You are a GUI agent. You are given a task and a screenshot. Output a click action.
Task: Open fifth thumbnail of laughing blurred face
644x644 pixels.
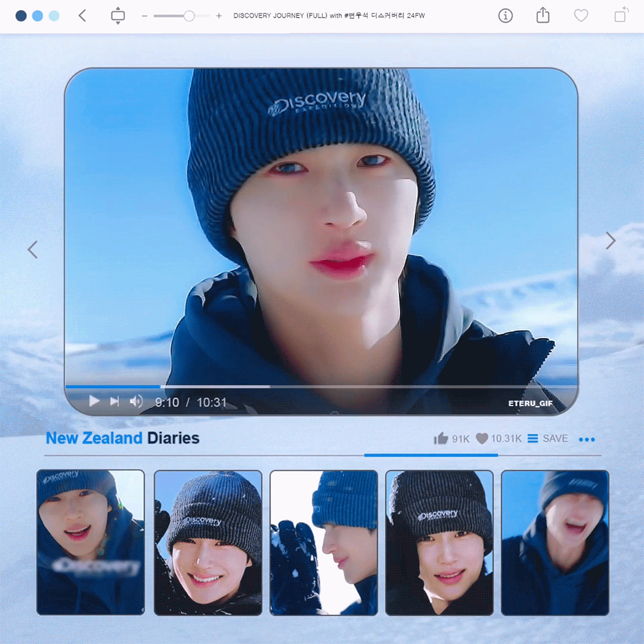[x=555, y=543]
